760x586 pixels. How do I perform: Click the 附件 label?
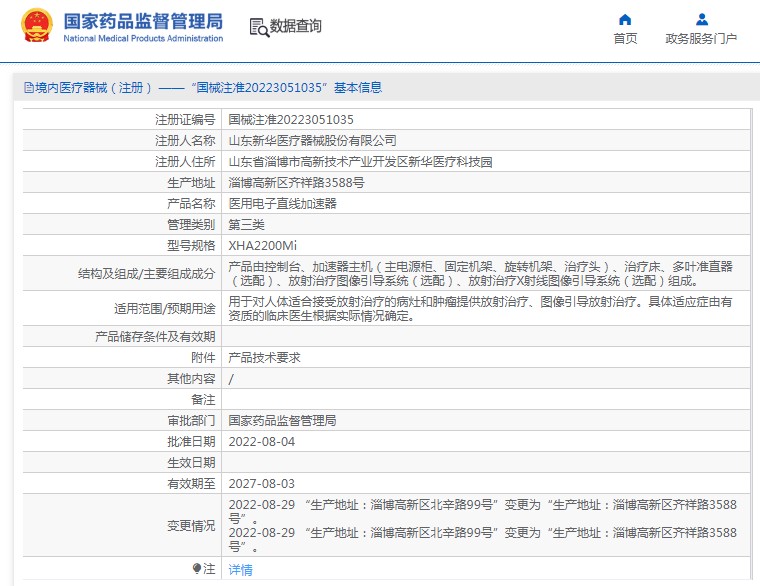tap(203, 358)
